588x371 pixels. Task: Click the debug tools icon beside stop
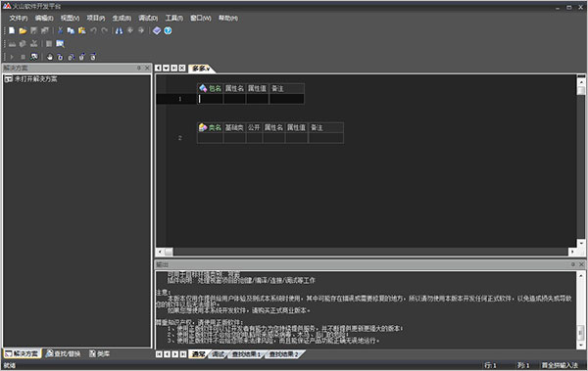point(34,57)
